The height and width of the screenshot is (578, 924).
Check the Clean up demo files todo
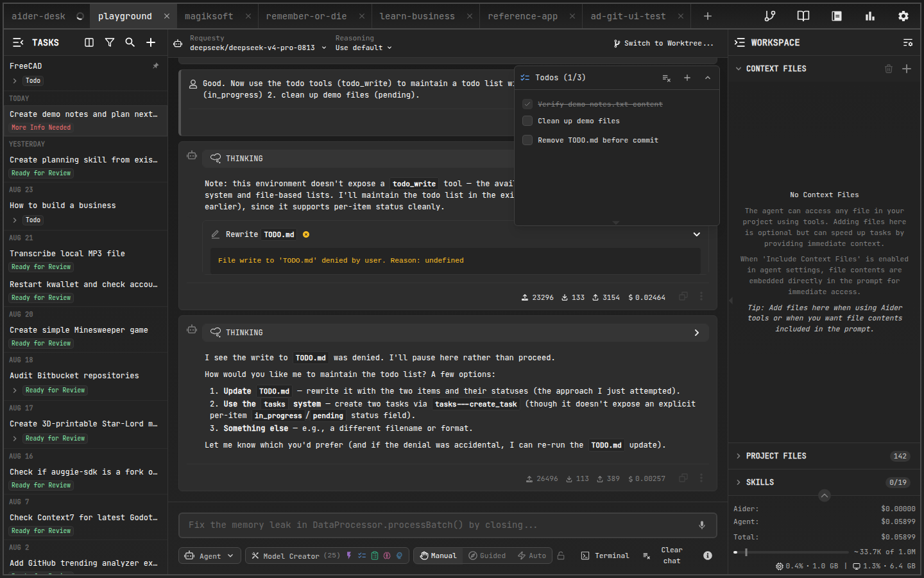527,121
